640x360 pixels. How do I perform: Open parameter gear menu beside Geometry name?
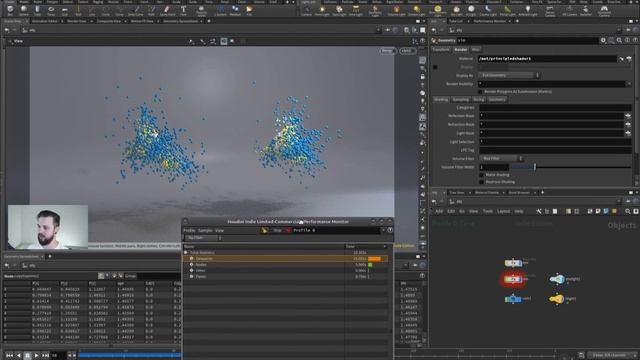pos(603,40)
